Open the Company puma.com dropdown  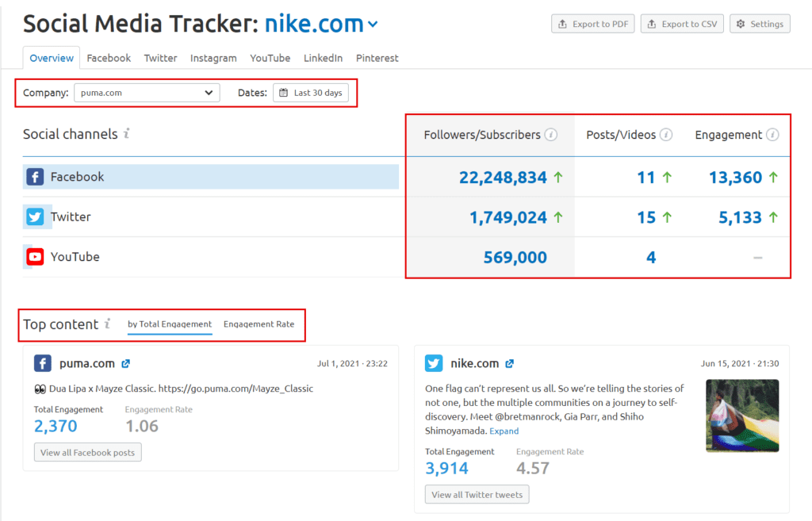147,93
